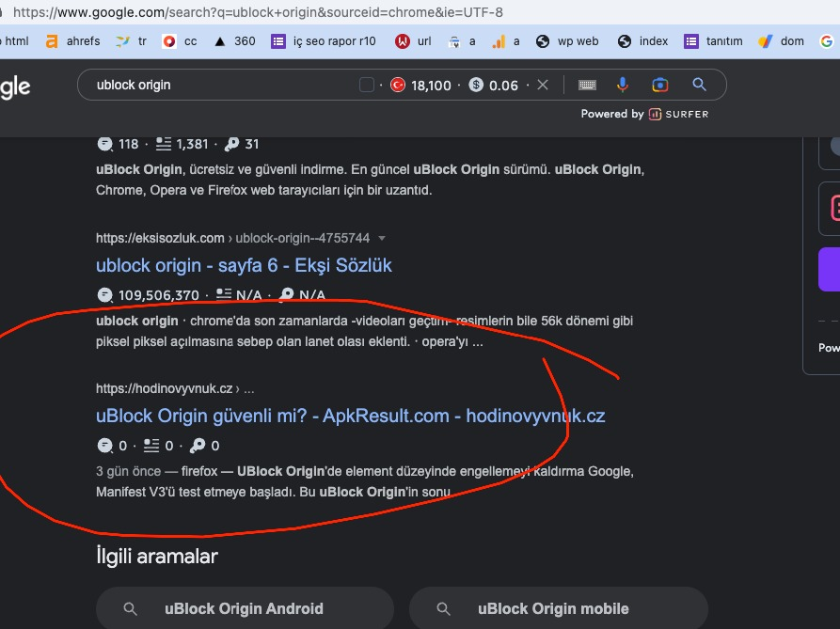Open the url bookmark
The image size is (840, 629).
coord(413,41)
